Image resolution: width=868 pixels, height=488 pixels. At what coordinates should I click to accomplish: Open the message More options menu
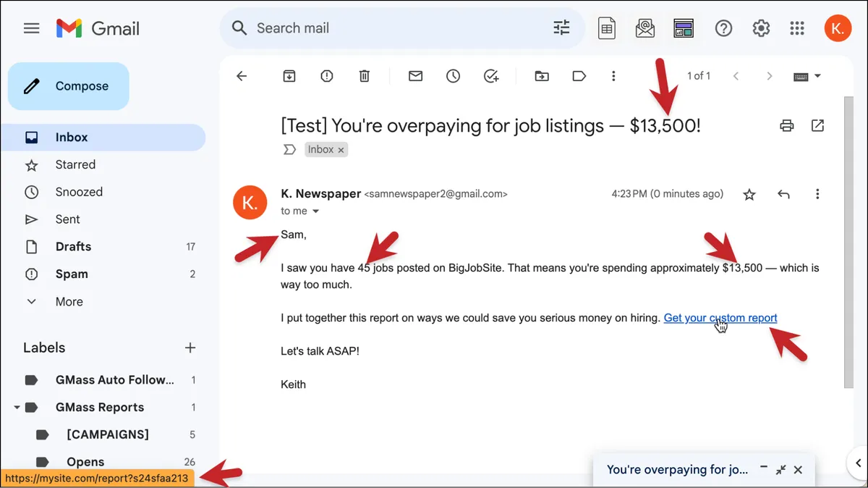[817, 194]
